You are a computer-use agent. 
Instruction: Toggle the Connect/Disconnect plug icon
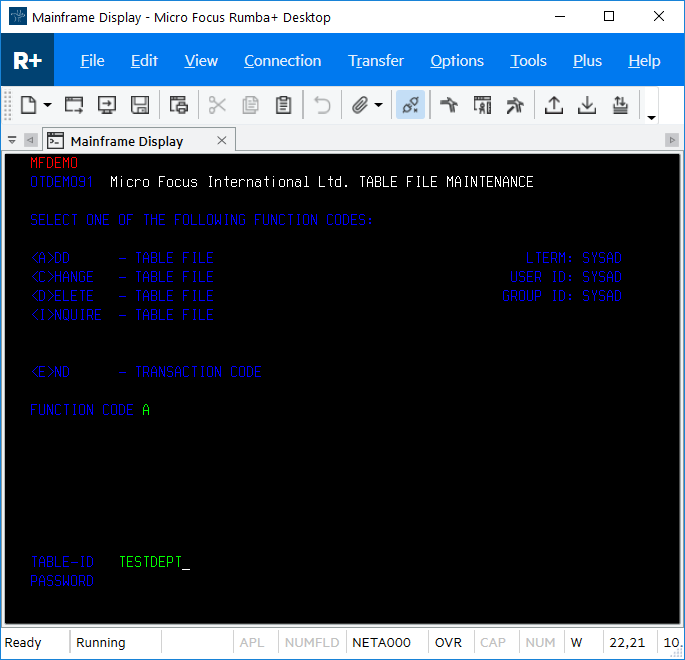(410, 105)
